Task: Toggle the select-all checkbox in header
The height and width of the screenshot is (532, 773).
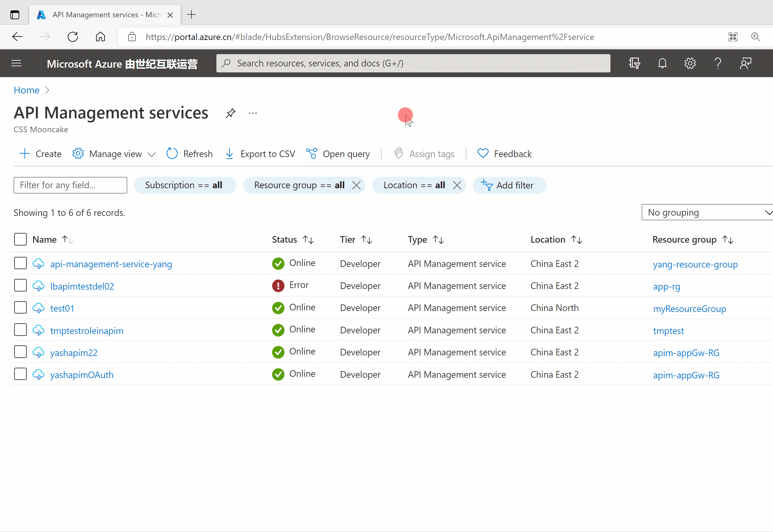Action: (x=20, y=239)
